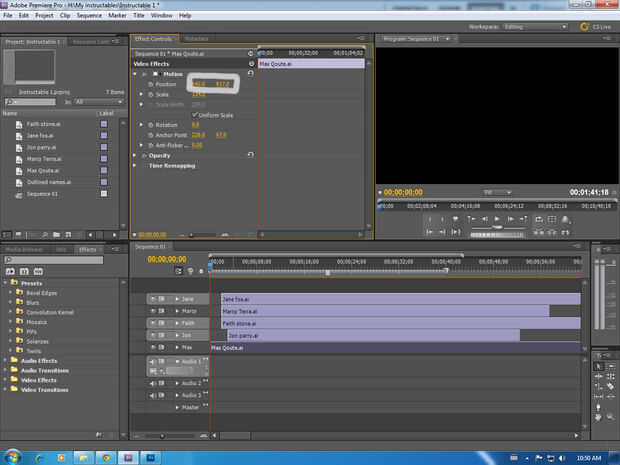Switch to the Effects tab

pos(88,249)
